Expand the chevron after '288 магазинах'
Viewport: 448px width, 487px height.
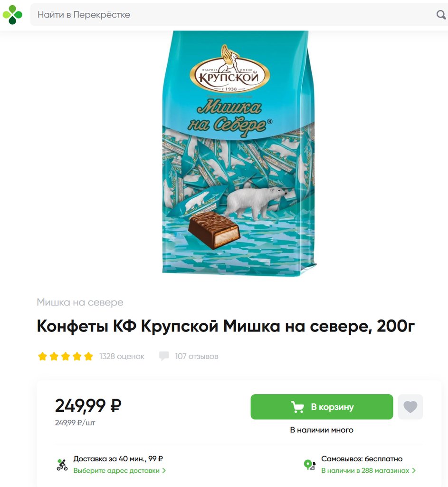pyautogui.click(x=414, y=470)
